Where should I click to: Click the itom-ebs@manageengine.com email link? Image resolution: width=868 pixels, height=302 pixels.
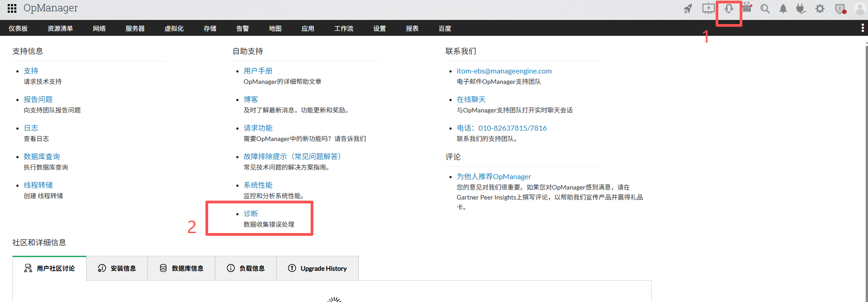point(504,71)
